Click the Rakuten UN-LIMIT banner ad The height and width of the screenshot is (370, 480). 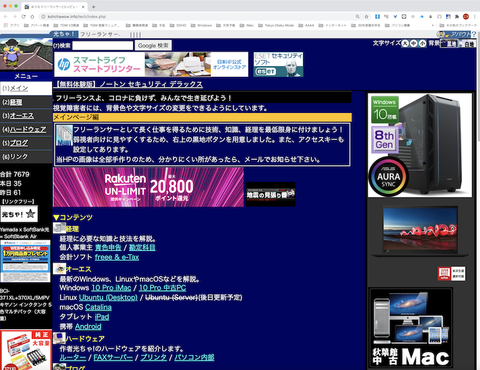(x=149, y=187)
